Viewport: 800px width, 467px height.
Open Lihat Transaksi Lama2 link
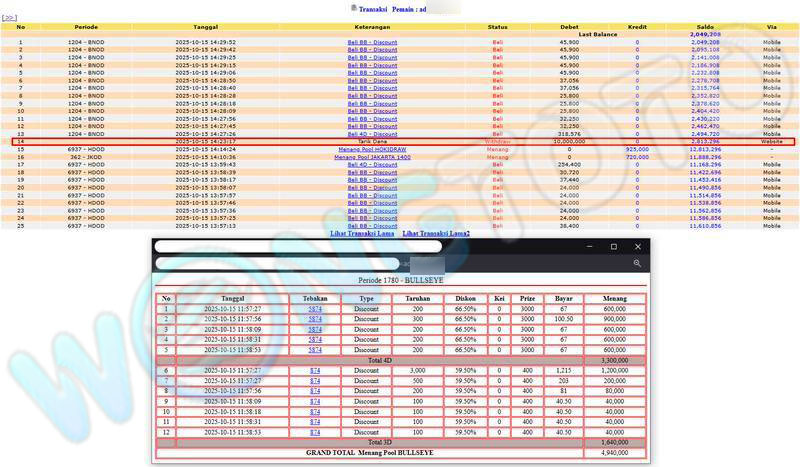(x=435, y=233)
